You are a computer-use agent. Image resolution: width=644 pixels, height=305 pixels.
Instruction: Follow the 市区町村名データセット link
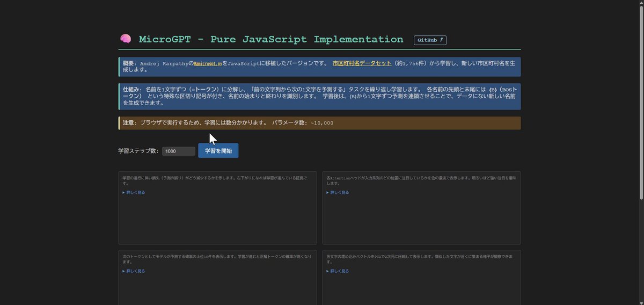[x=362, y=63]
